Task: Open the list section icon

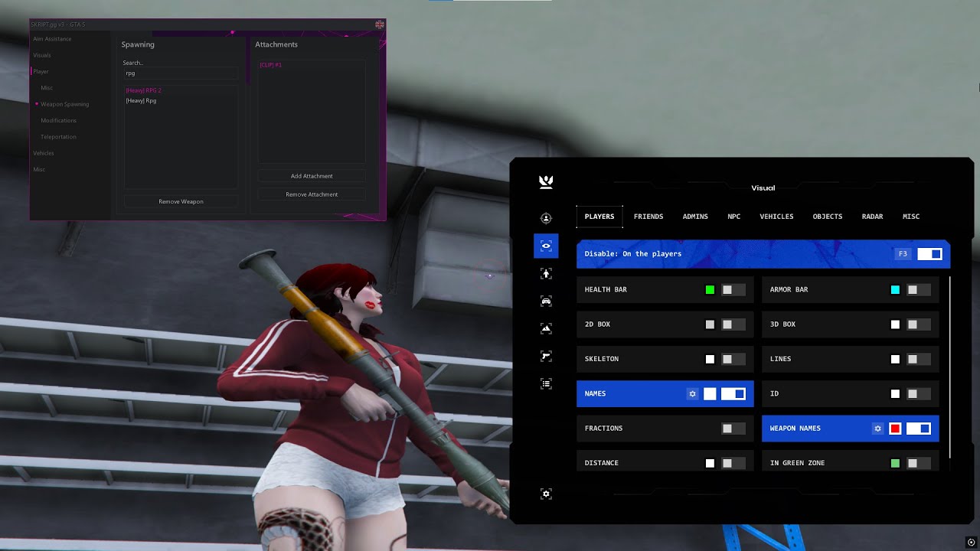Action: 546,383
